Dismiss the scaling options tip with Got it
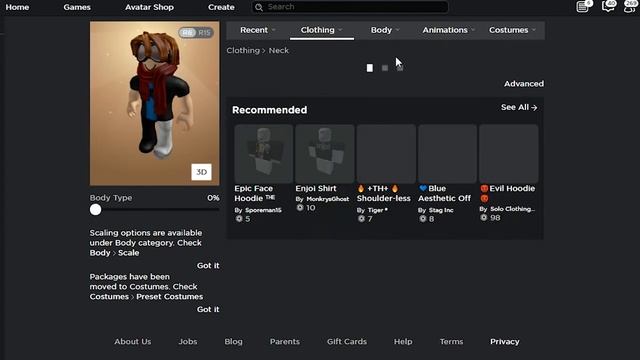Screen dimensions: 640x360 (x=208, y=265)
